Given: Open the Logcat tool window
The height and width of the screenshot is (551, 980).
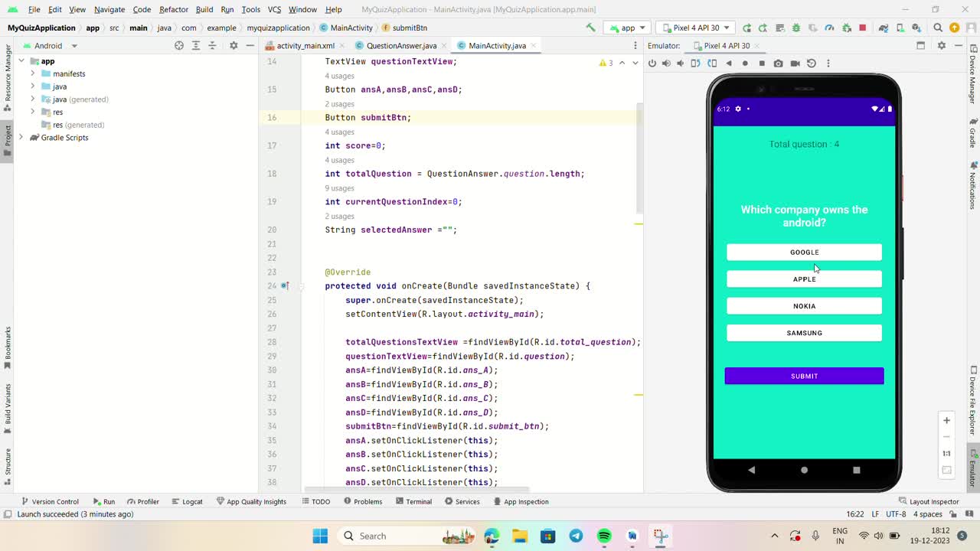Looking at the screenshot, I should [187, 502].
